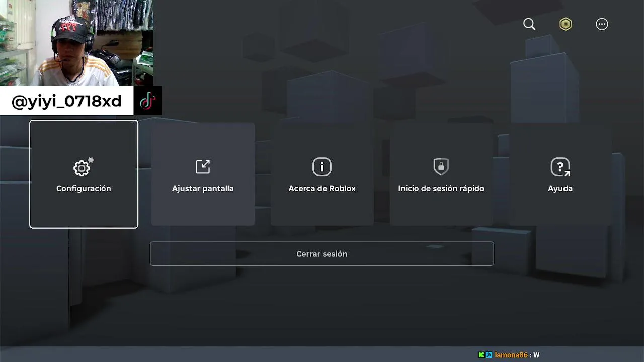Open the Robux currency icon
Screen dimensions: 644x362
pos(566,24)
